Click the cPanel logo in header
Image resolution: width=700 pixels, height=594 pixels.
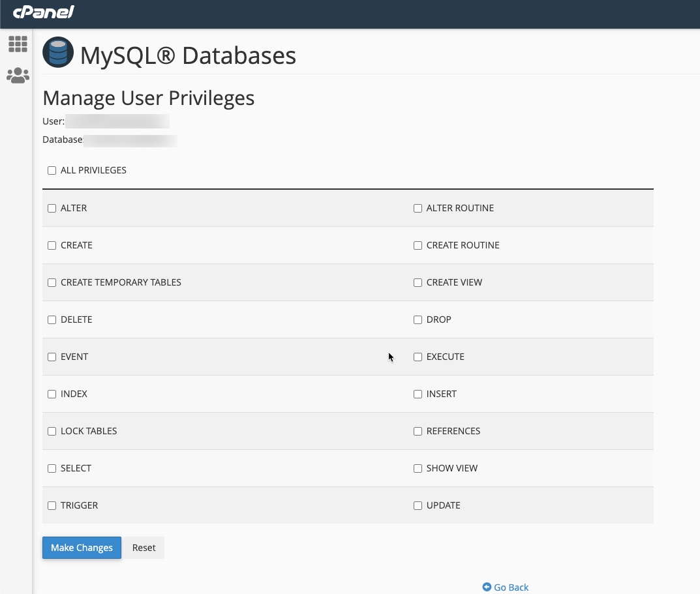[x=44, y=12]
